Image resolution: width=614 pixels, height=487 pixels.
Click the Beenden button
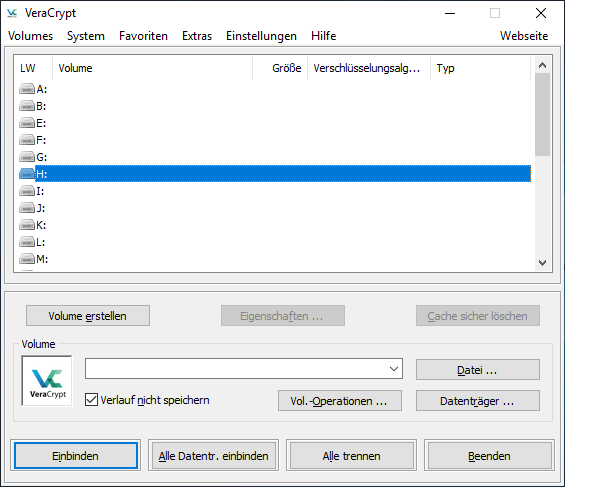point(489,456)
